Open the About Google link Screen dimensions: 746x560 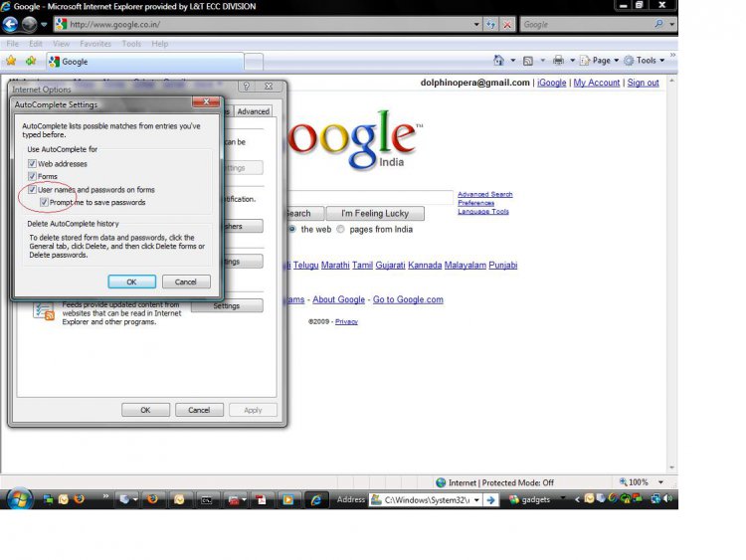tap(338, 299)
